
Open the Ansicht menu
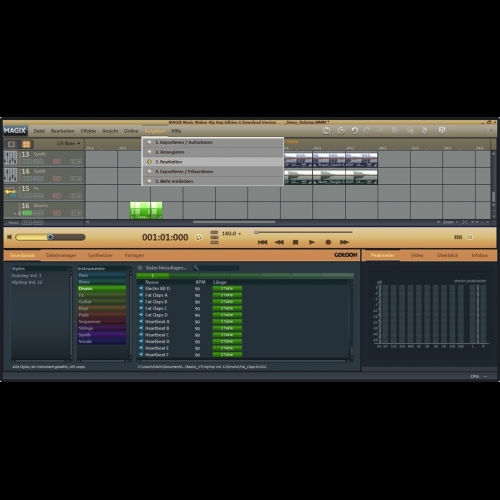click(x=110, y=131)
